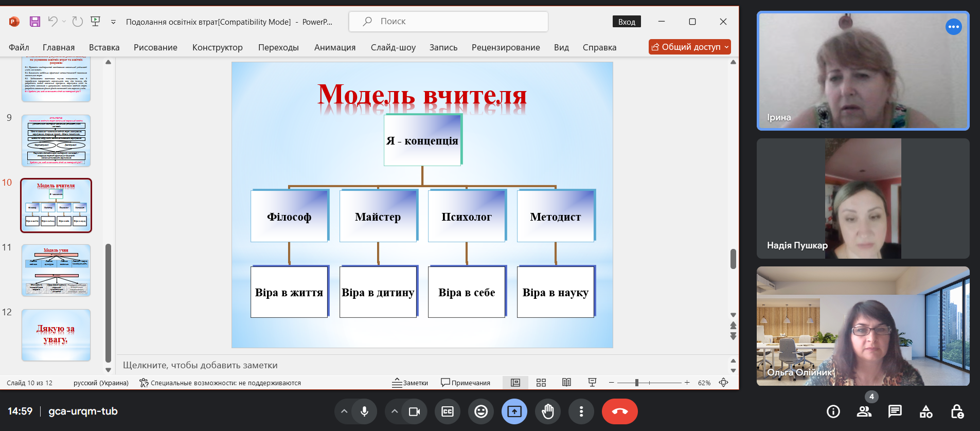Go to the Анимация tab
The image size is (980, 431).
[x=335, y=47]
